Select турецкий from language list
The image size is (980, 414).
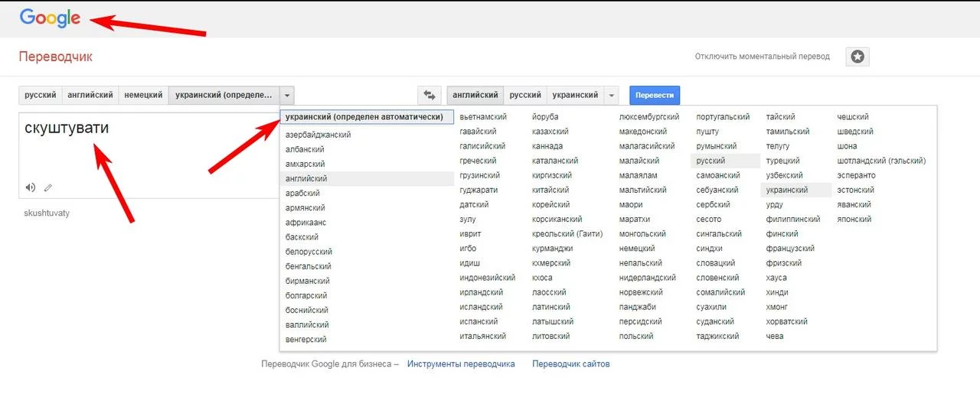tap(783, 161)
